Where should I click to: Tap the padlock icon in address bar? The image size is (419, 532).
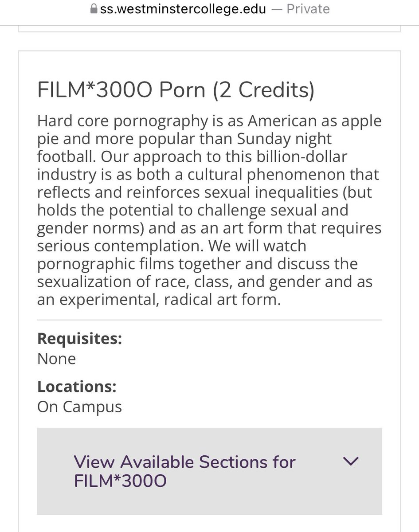(x=94, y=9)
